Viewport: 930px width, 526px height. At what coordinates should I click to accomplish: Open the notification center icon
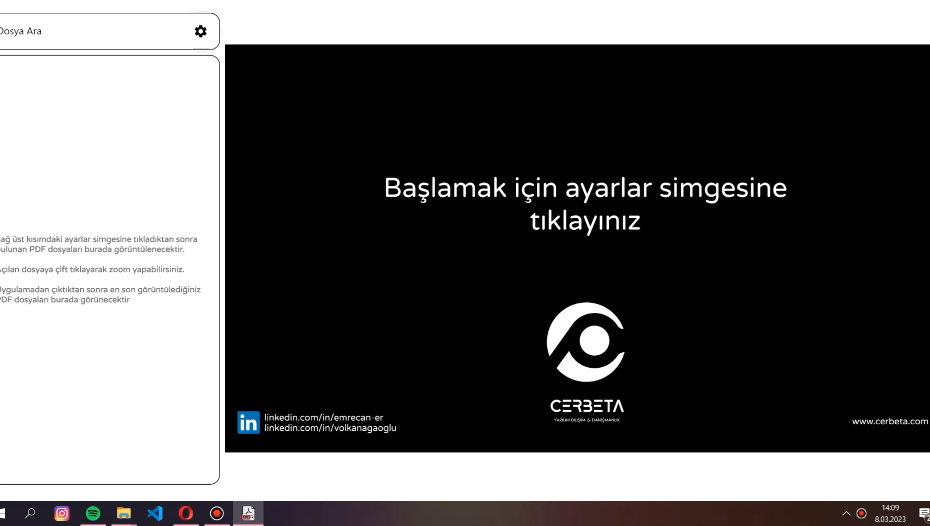point(923,514)
